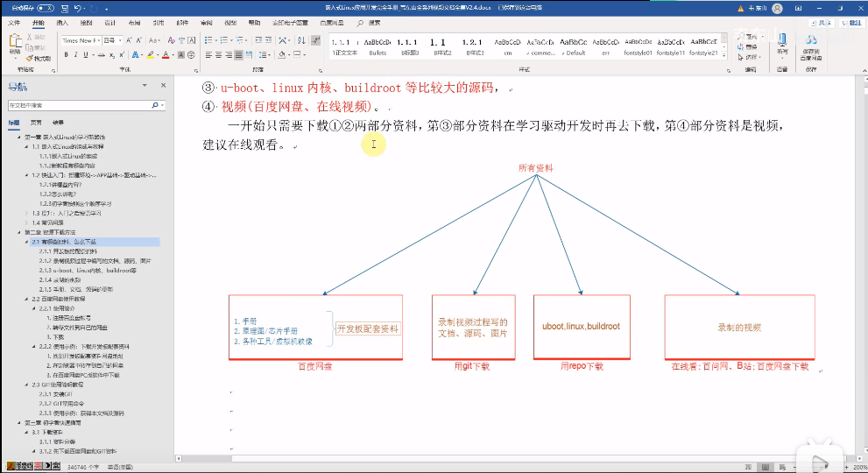This screenshot has width=868, height=473.
Task: Click the user account avatar icon
Action: (777, 8)
